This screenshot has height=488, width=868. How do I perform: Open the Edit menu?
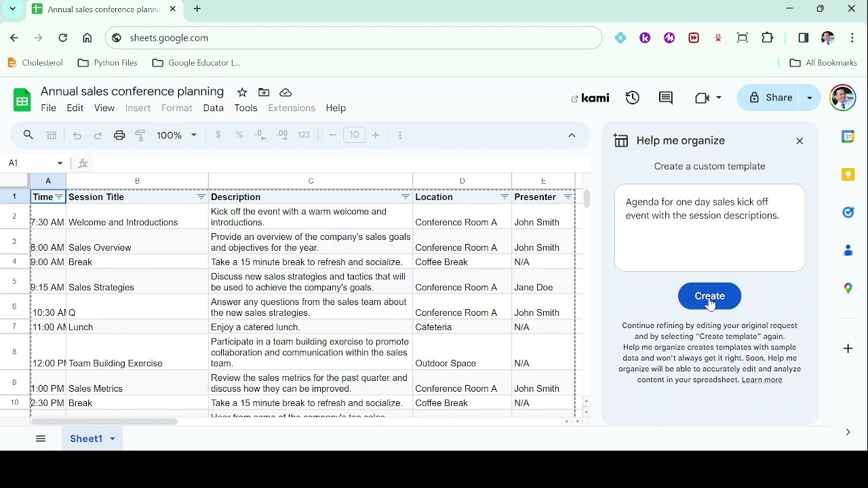pyautogui.click(x=75, y=108)
